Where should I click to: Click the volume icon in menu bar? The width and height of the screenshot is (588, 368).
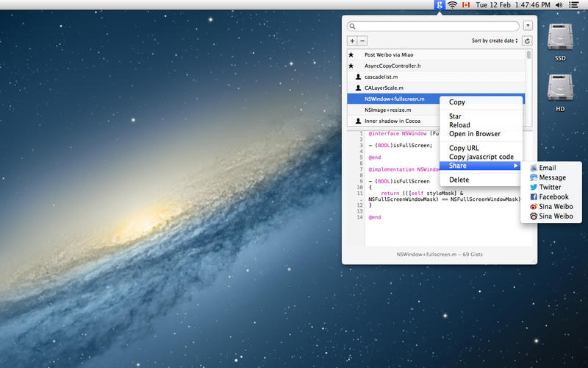coord(559,5)
